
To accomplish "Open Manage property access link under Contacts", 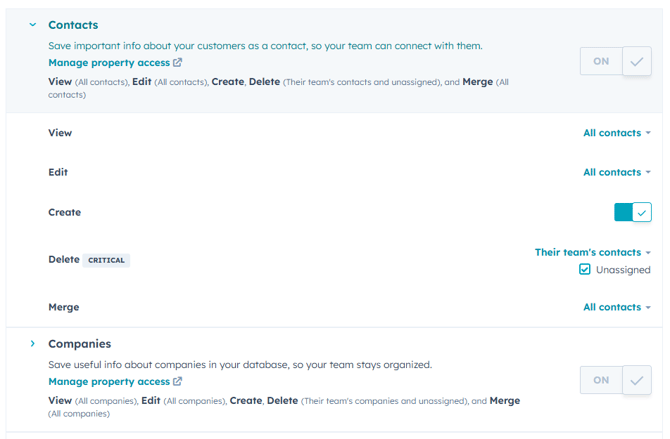I will (x=109, y=62).
